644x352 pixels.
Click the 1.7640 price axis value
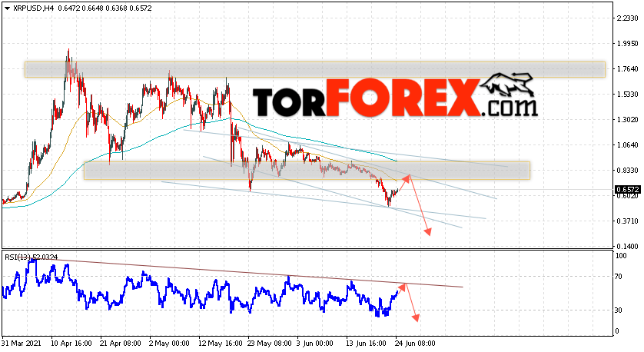(628, 69)
